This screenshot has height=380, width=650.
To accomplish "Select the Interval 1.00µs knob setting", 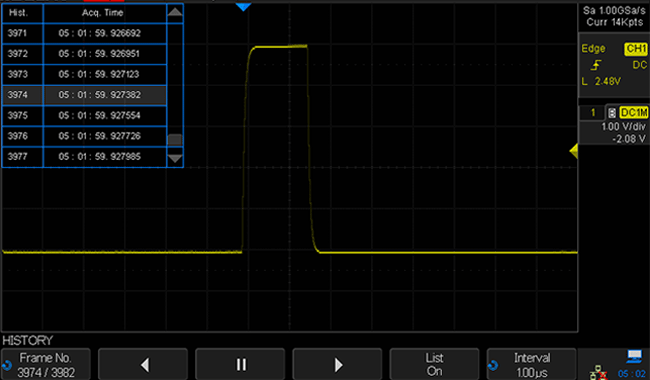I will click(531, 365).
